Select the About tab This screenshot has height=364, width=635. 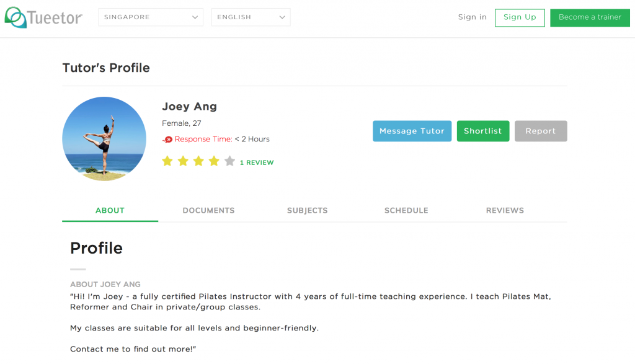(x=110, y=211)
